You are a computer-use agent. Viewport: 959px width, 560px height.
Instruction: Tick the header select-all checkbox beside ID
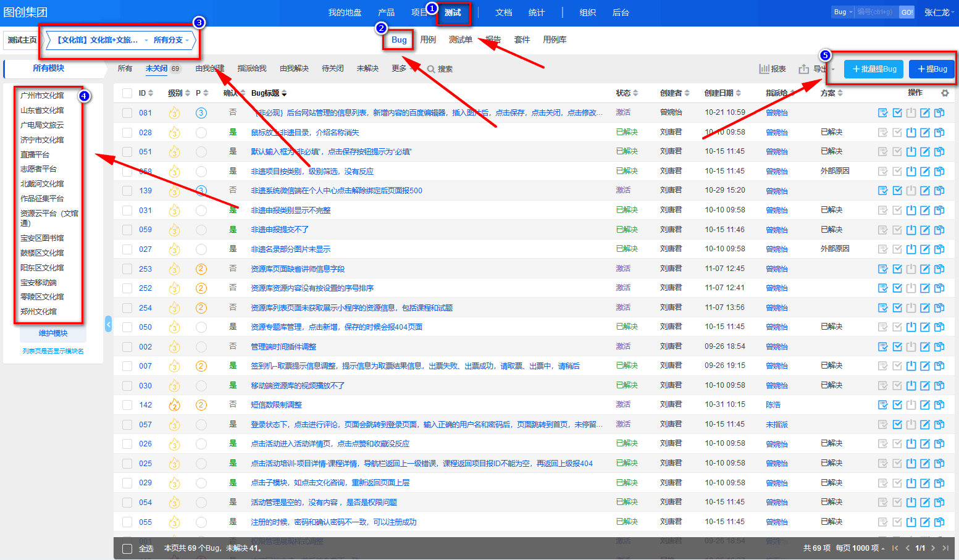(127, 93)
